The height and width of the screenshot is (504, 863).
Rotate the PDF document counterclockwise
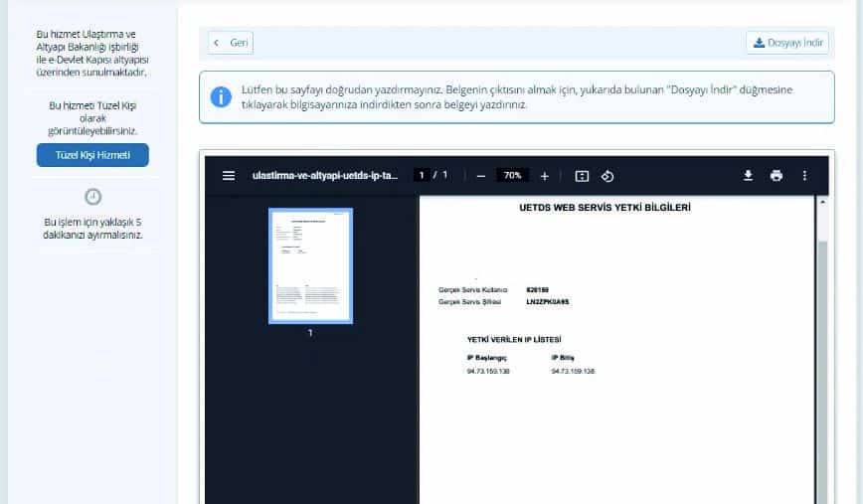[x=607, y=176]
